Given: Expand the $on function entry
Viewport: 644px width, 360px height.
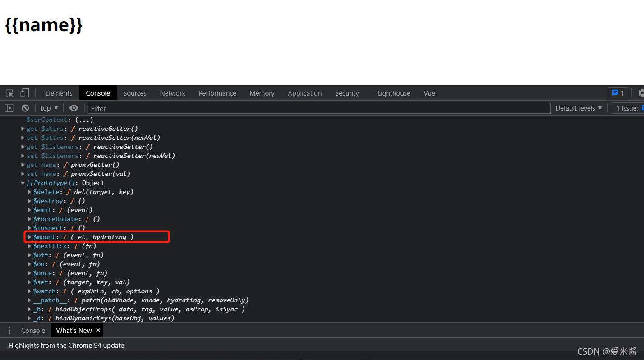Looking at the screenshot, I should click(30, 264).
